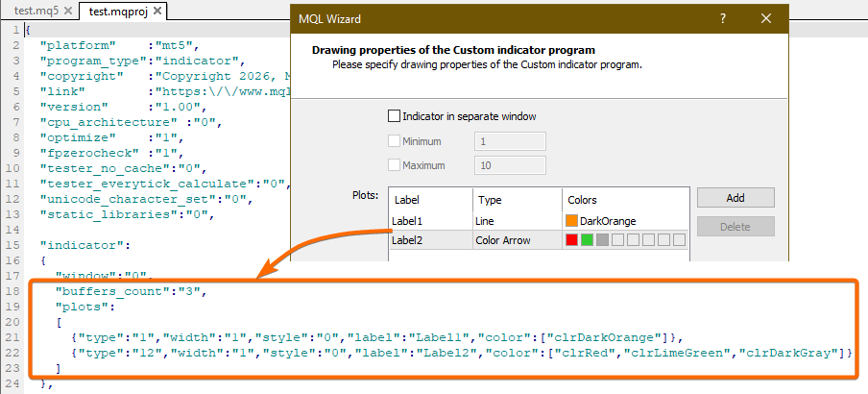Toggle the Minimum checkbox
868x394 pixels.
click(394, 141)
